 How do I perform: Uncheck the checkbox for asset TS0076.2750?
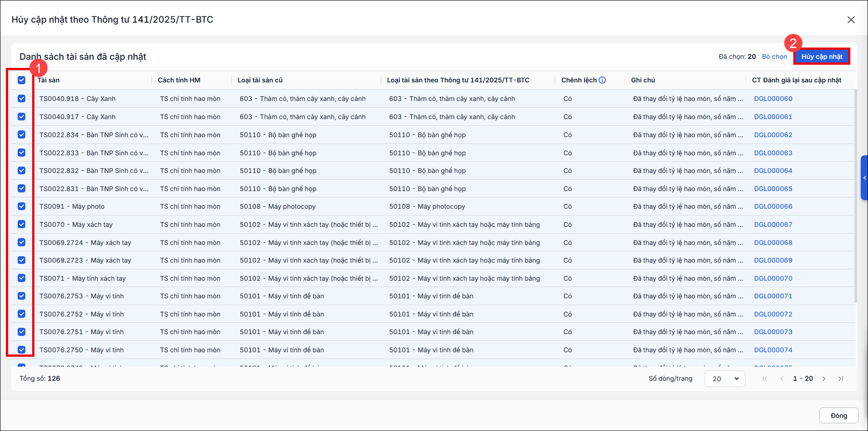(22, 350)
